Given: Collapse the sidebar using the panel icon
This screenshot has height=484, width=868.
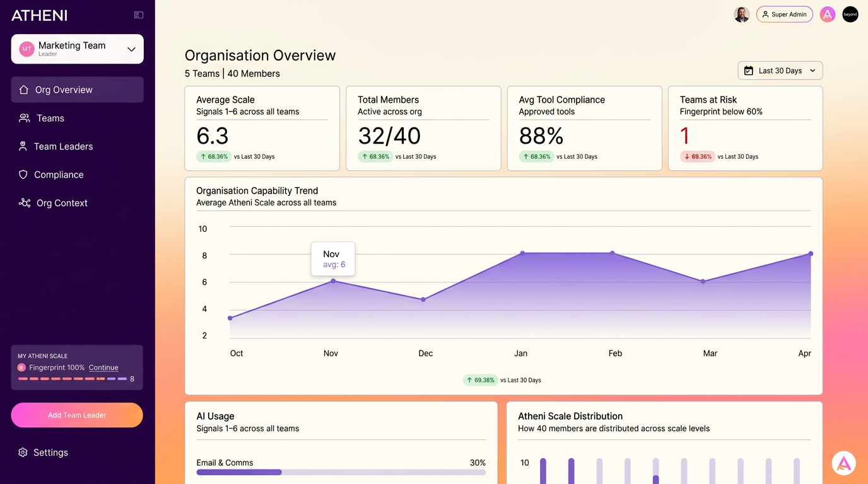Looking at the screenshot, I should (139, 15).
